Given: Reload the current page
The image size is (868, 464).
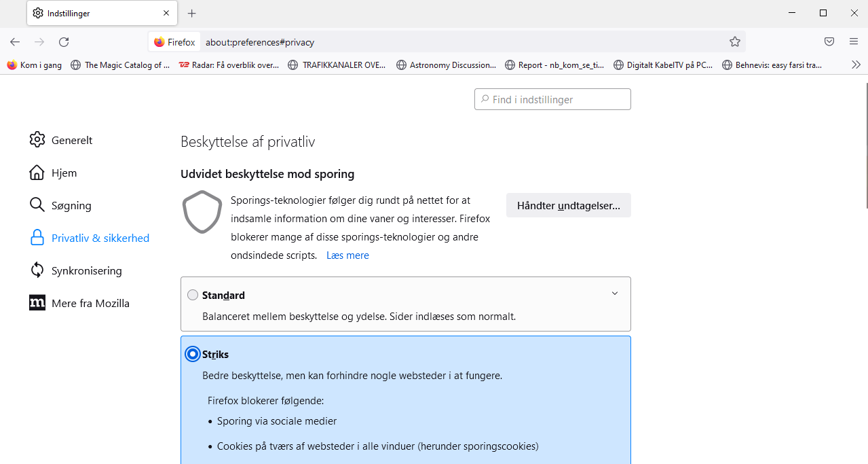Looking at the screenshot, I should pyautogui.click(x=64, y=41).
